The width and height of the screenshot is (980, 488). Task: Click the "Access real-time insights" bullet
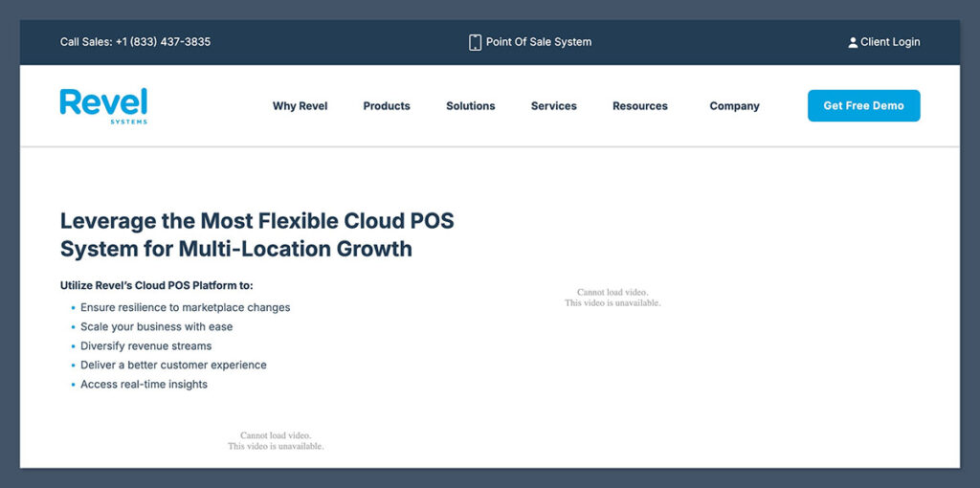(x=144, y=385)
